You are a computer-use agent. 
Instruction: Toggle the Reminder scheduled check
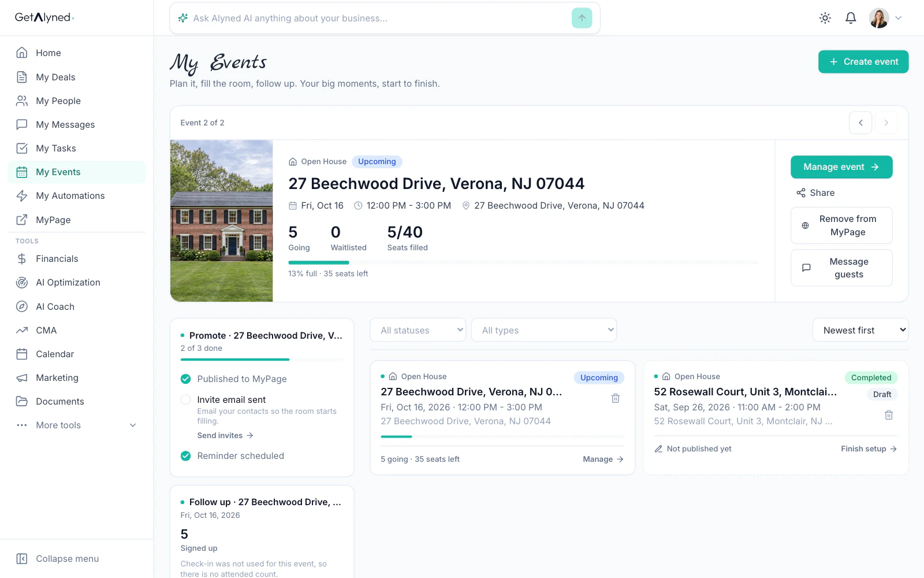coord(185,456)
